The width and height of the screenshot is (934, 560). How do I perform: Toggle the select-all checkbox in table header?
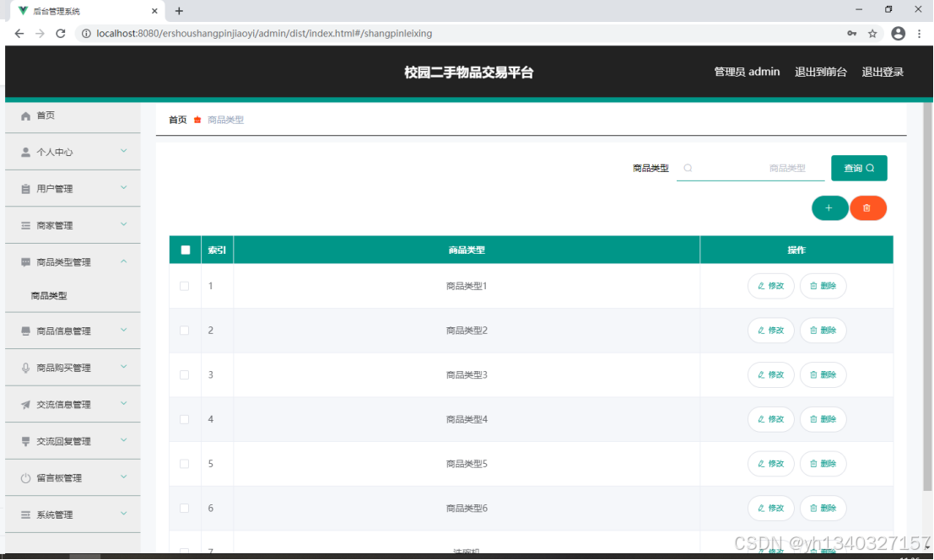click(186, 250)
